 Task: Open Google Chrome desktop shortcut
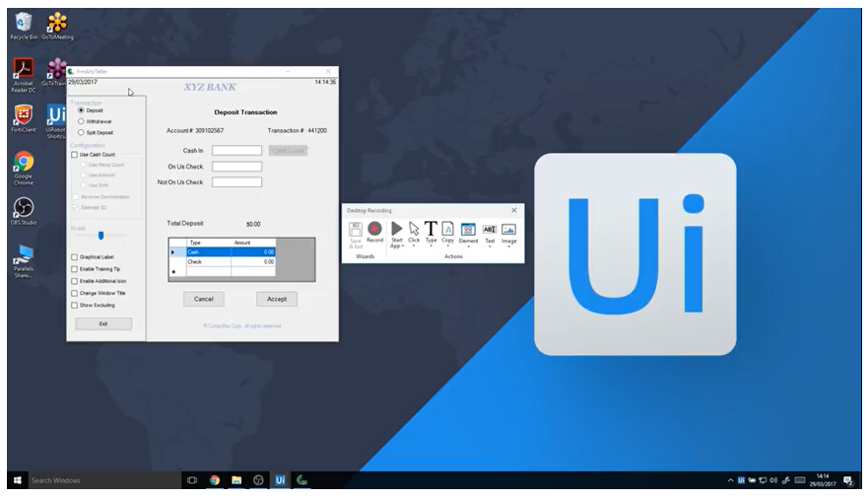pyautogui.click(x=24, y=168)
